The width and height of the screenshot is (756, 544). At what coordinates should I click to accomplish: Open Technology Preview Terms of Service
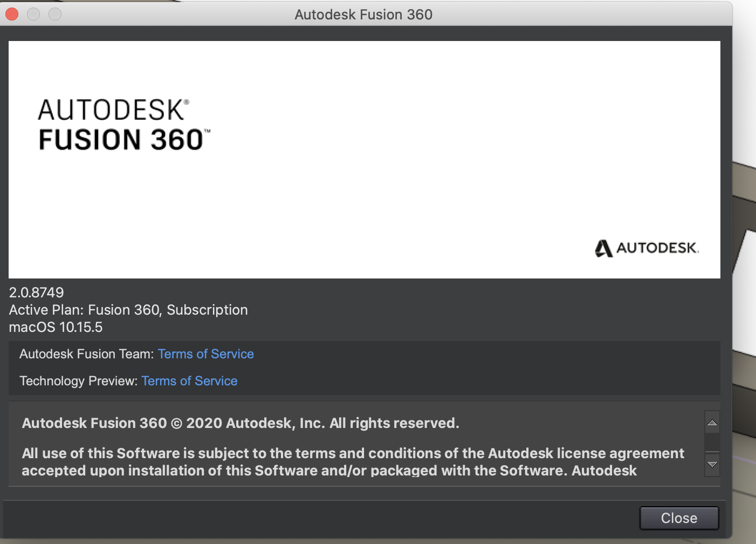click(189, 380)
